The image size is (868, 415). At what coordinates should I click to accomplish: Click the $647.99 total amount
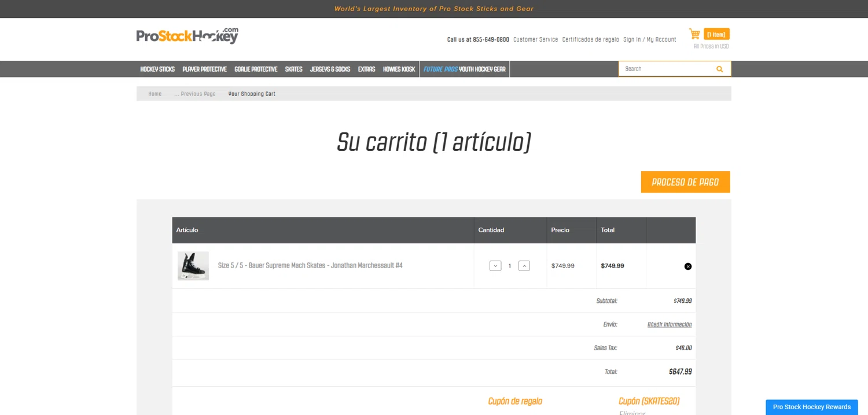click(x=681, y=372)
